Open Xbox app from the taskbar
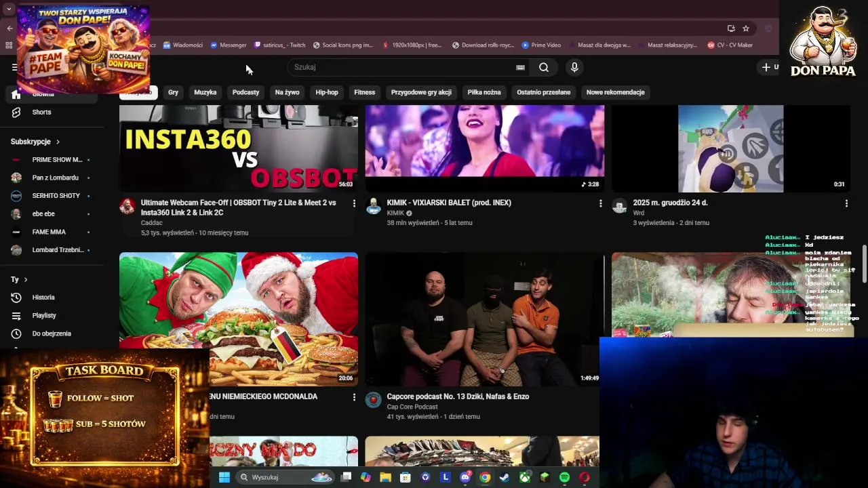 click(525, 477)
